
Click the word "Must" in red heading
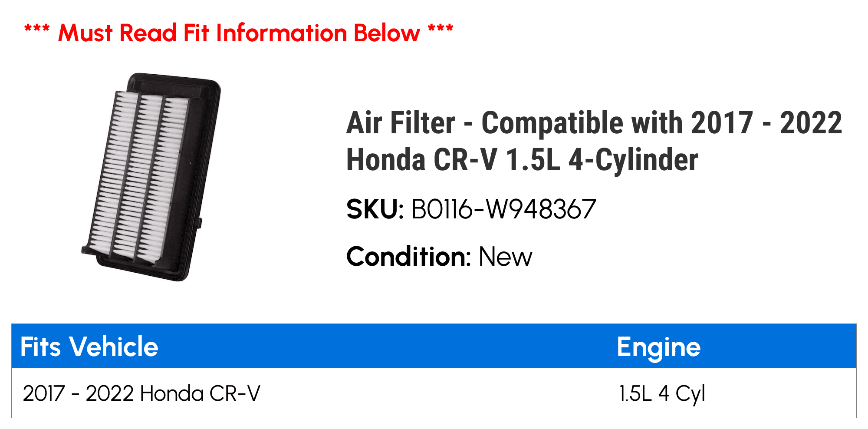point(85,33)
